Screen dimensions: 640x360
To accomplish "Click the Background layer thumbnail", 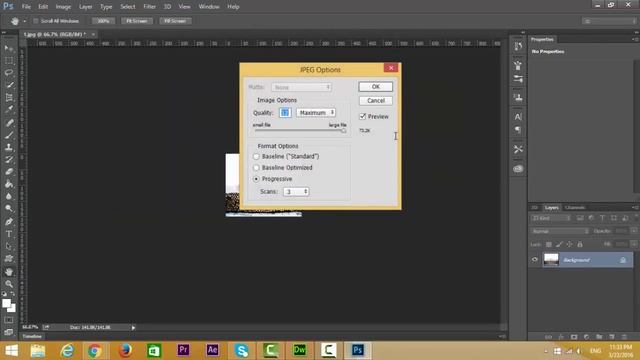I will (551, 260).
